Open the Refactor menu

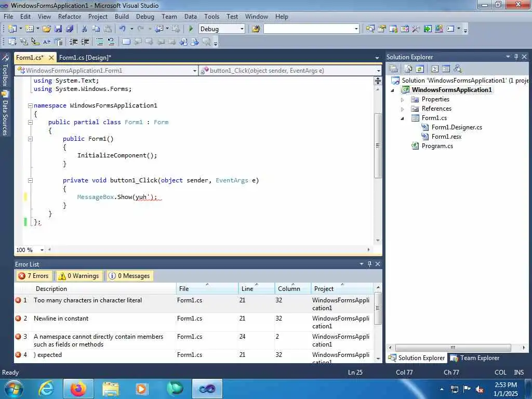pyautogui.click(x=70, y=16)
